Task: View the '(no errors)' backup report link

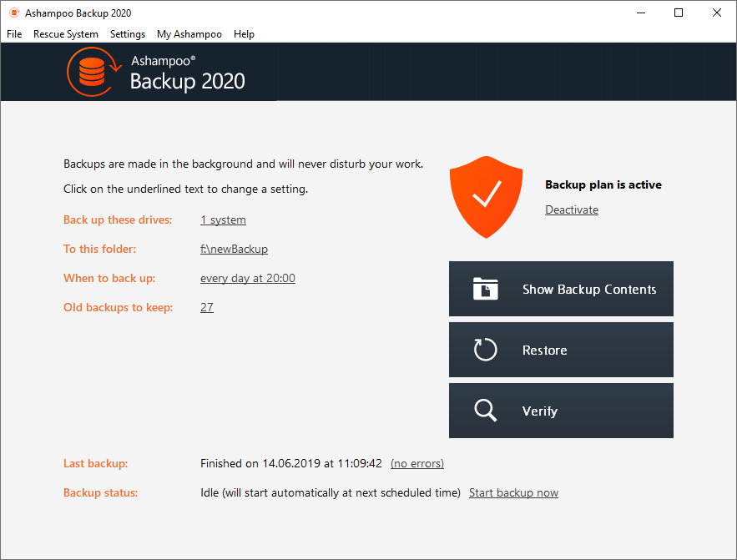Action: tap(417, 464)
